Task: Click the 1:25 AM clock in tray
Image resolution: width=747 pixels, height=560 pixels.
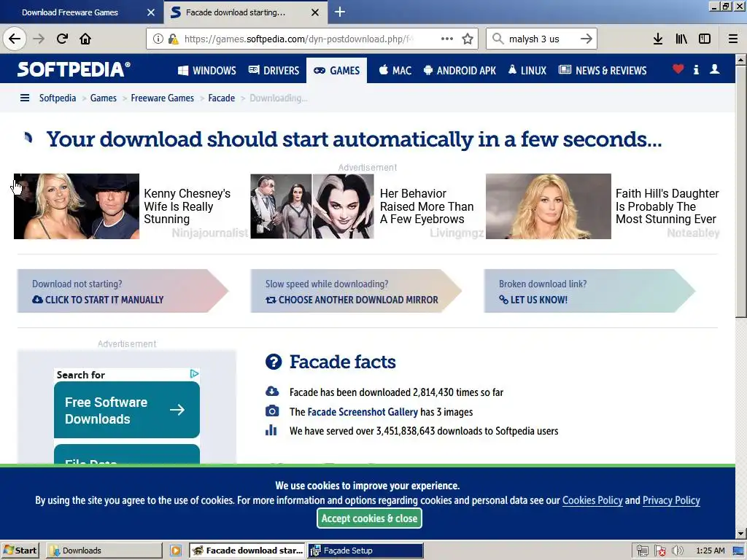Action: tap(711, 551)
